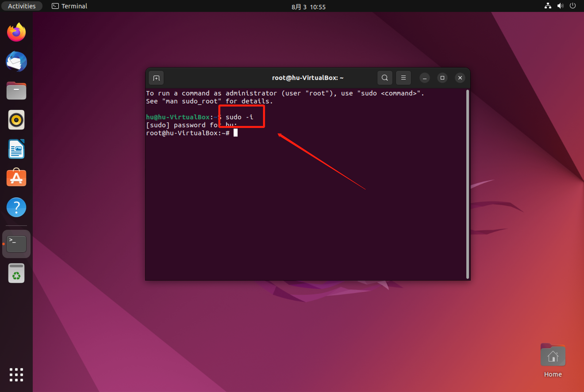Launch Firefox from the dock
Image resolution: width=584 pixels, height=392 pixels.
click(16, 32)
